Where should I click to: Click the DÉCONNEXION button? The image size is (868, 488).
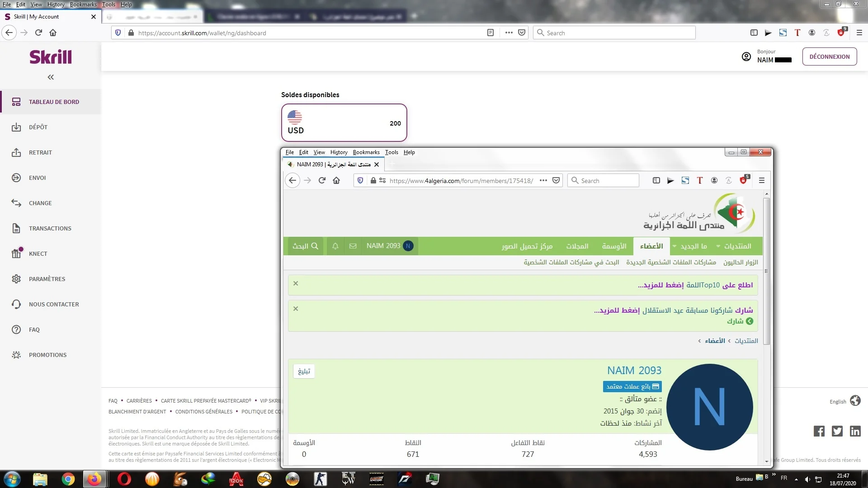pyautogui.click(x=829, y=56)
